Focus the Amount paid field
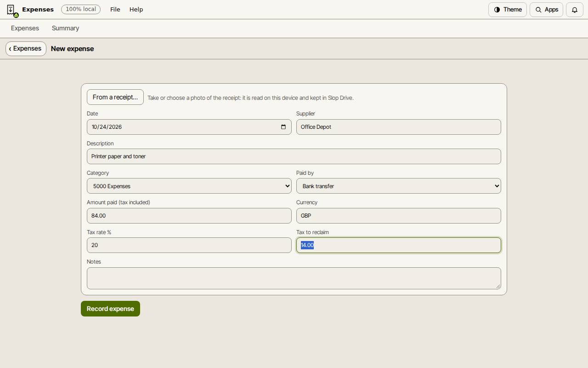Image resolution: width=588 pixels, height=368 pixels. pos(189,216)
